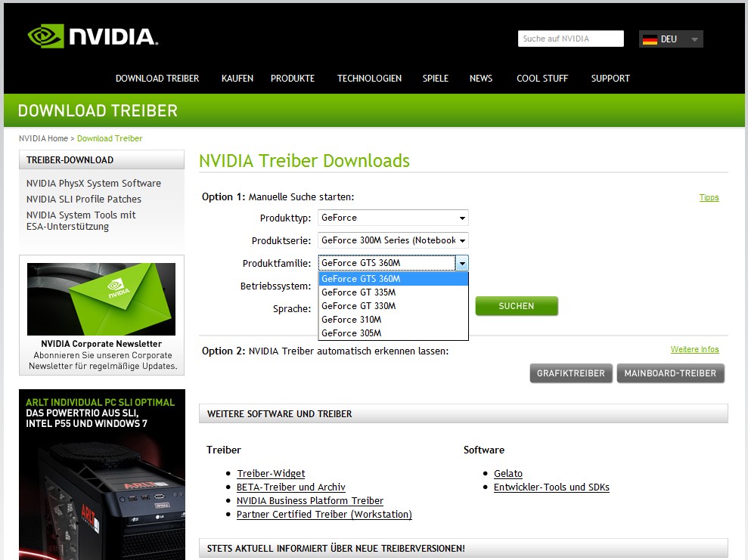Select GeForce 305M from the list

click(393, 333)
